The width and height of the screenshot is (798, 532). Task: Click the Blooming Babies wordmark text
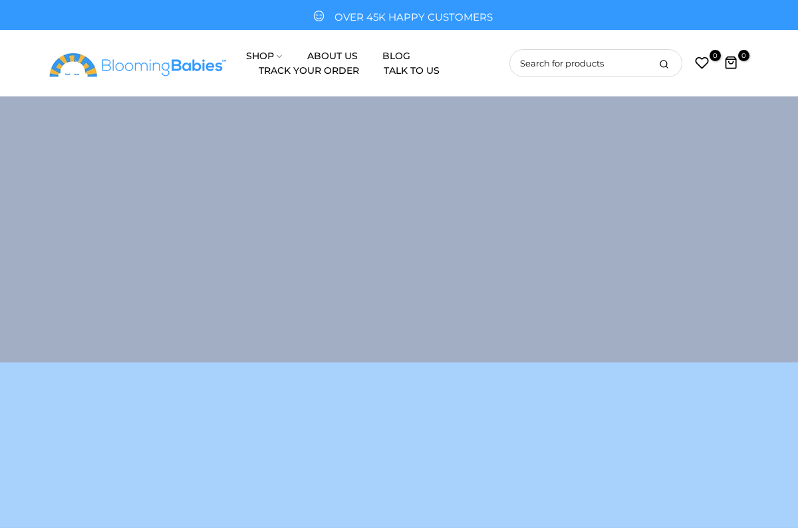click(x=162, y=65)
